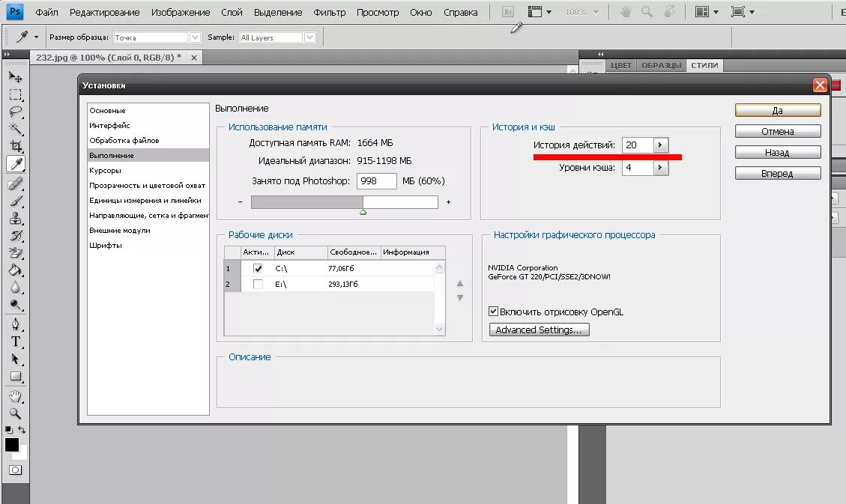Open the Уровни кэша value popup arrow
Viewport: 846px width, 504px height.
(660, 168)
